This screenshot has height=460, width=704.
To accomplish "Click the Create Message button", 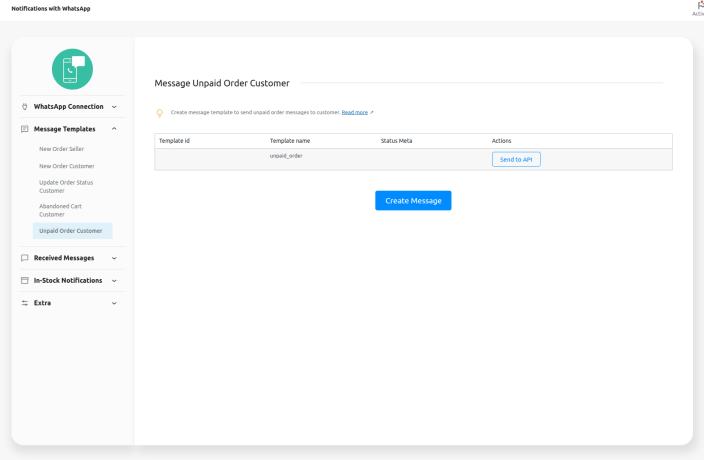I will [x=413, y=201].
